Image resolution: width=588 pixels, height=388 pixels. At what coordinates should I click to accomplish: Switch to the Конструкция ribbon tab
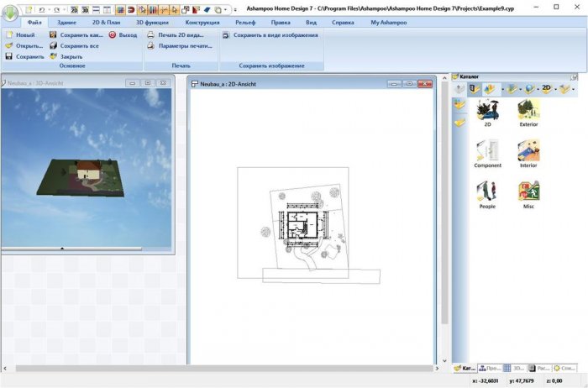point(202,23)
